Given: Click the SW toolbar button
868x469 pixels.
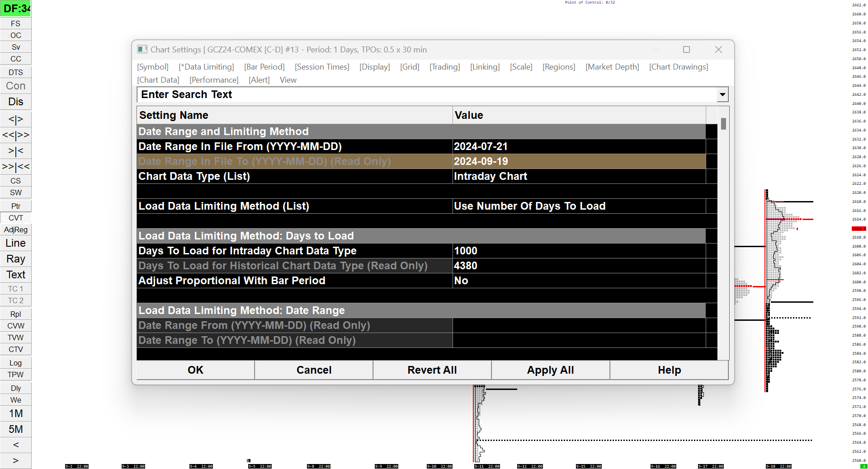Looking at the screenshot, I should pyautogui.click(x=15, y=192).
